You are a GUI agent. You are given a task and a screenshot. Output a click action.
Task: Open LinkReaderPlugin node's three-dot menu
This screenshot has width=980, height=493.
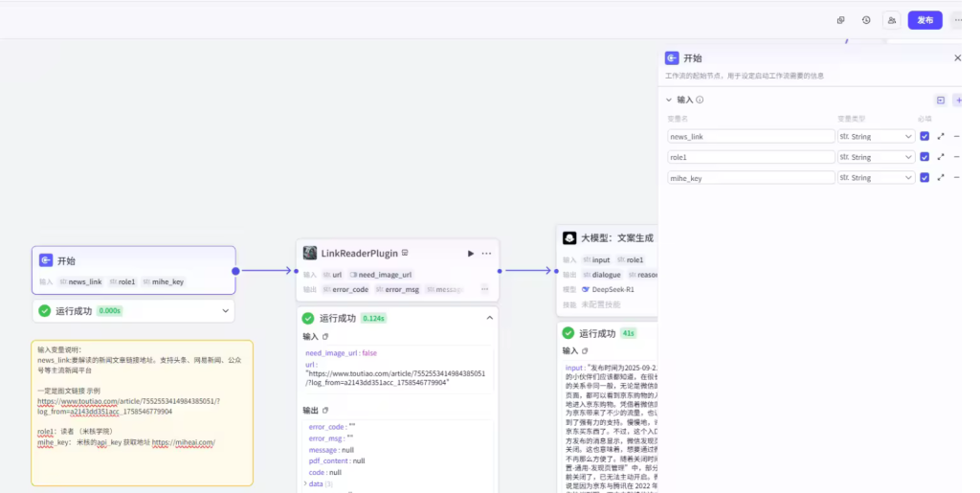486,254
